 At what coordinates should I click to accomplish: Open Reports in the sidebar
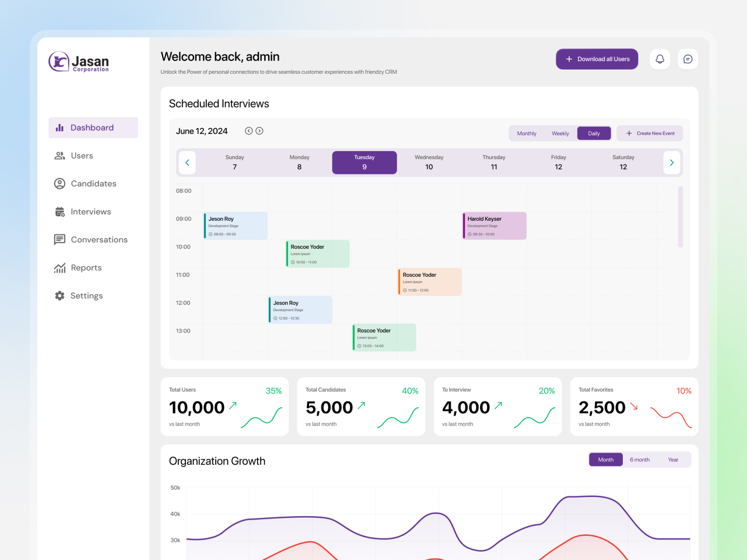point(93,268)
